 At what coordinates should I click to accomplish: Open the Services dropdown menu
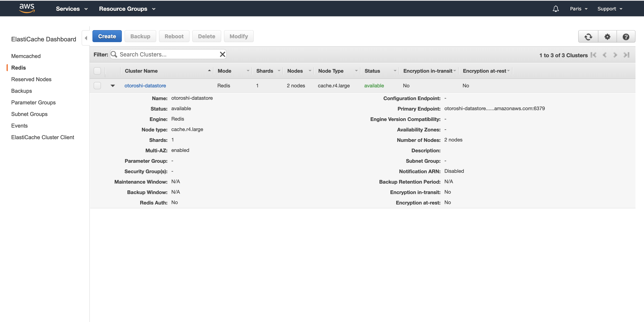[72, 9]
